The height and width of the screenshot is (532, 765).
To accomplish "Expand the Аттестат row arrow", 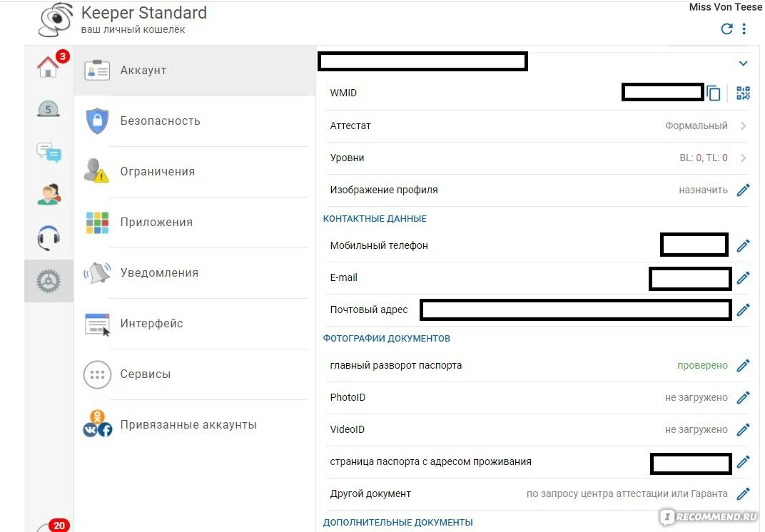I will point(743,126).
